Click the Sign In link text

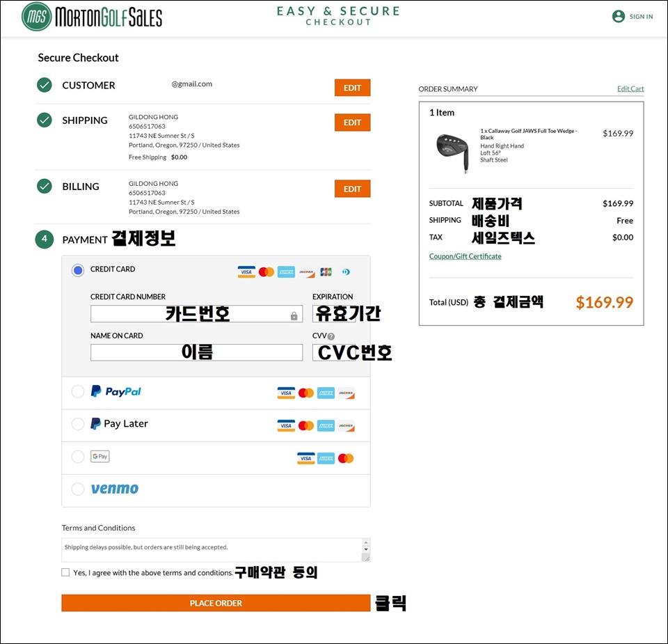[641, 17]
